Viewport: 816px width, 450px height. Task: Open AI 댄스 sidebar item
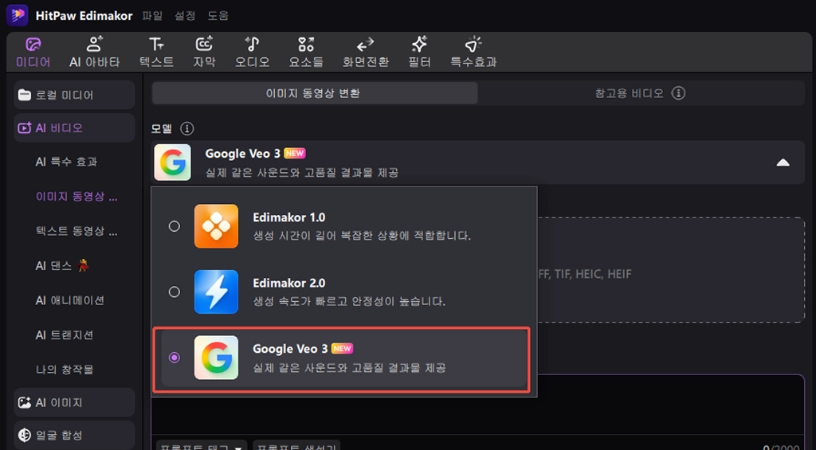62,266
